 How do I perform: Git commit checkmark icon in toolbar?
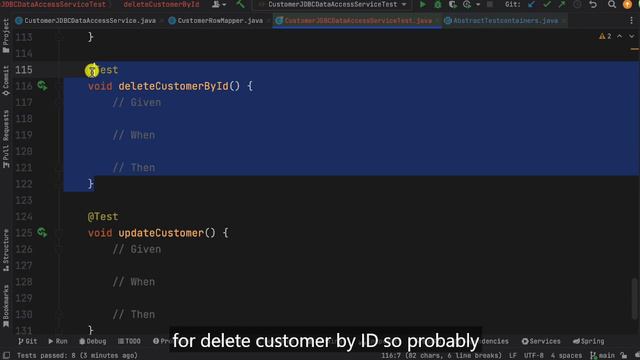(x=547, y=4)
